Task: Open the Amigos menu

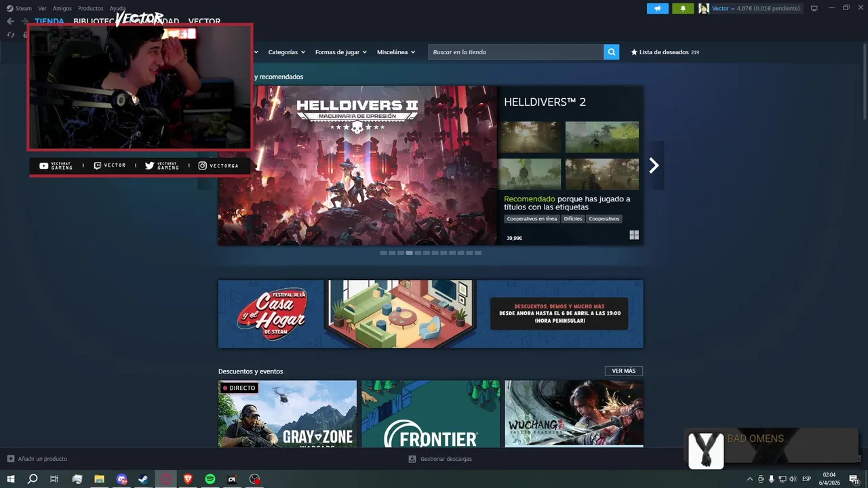Action: (x=62, y=8)
